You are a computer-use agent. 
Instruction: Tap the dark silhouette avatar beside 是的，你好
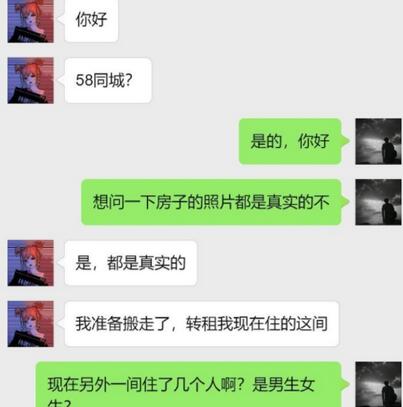tap(378, 141)
